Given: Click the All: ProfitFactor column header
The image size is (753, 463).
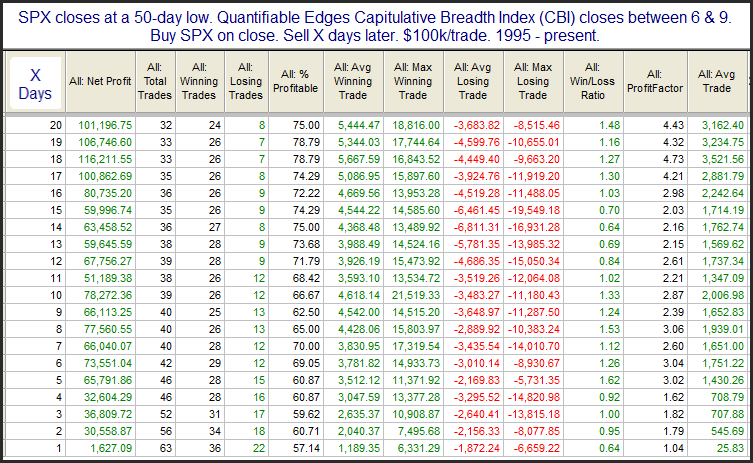Looking at the screenshot, I should point(655,82).
